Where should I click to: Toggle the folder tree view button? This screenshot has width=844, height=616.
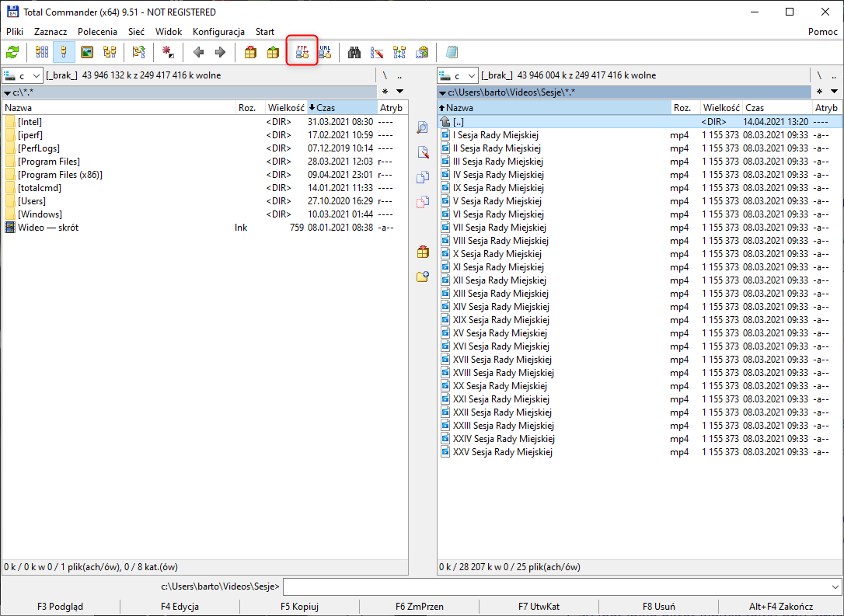pyautogui.click(x=110, y=53)
